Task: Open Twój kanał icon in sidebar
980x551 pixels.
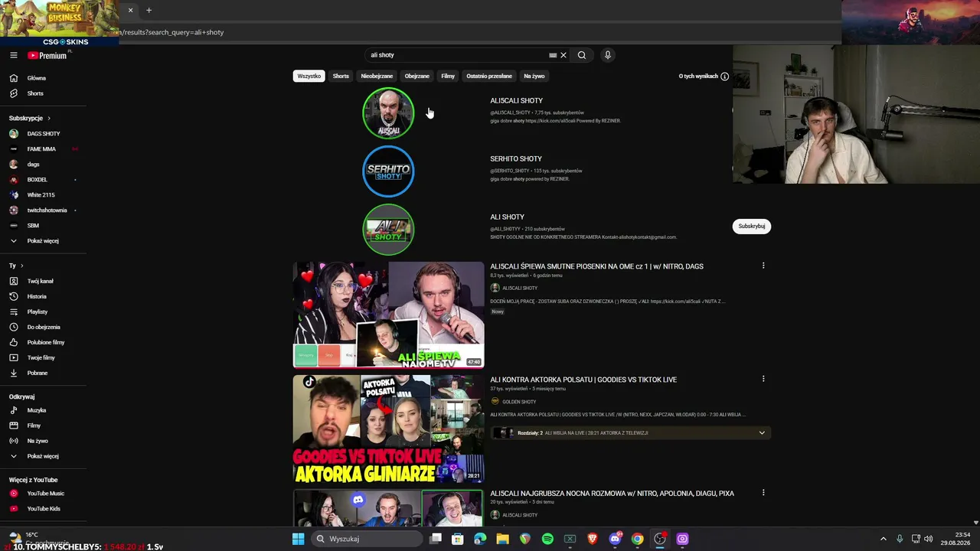Action: pos(13,281)
